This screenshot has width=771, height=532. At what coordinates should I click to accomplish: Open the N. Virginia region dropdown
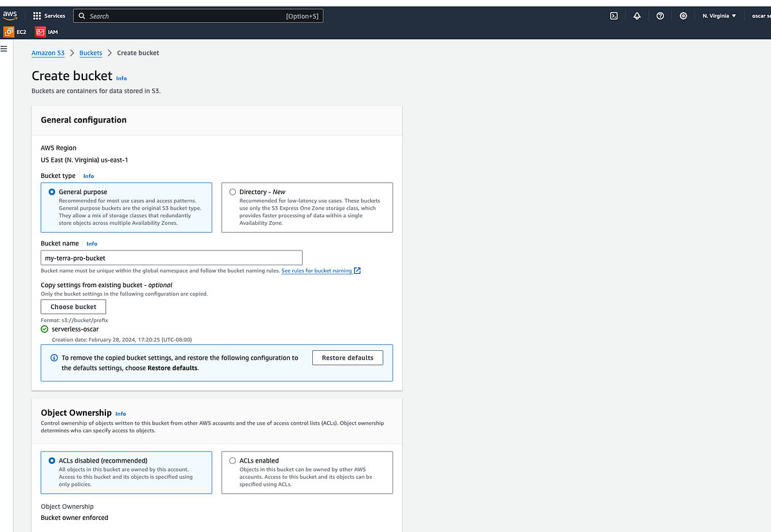718,15
